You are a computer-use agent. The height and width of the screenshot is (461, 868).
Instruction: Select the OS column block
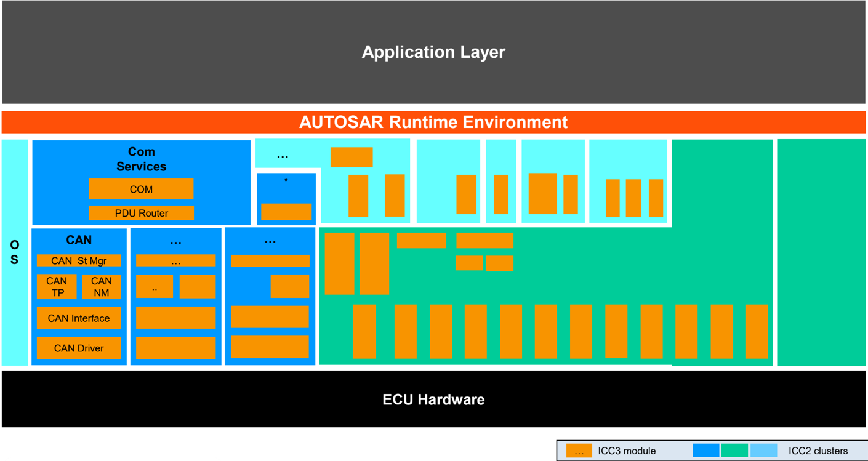click(x=15, y=252)
